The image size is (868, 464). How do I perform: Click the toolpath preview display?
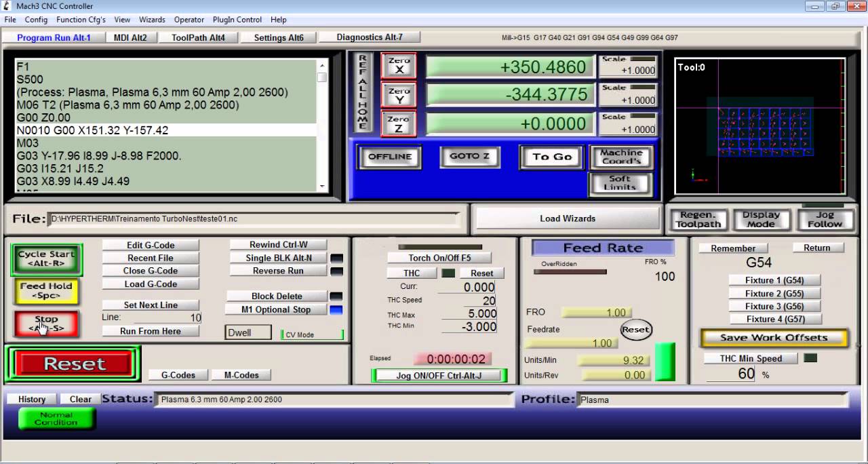pos(761,127)
